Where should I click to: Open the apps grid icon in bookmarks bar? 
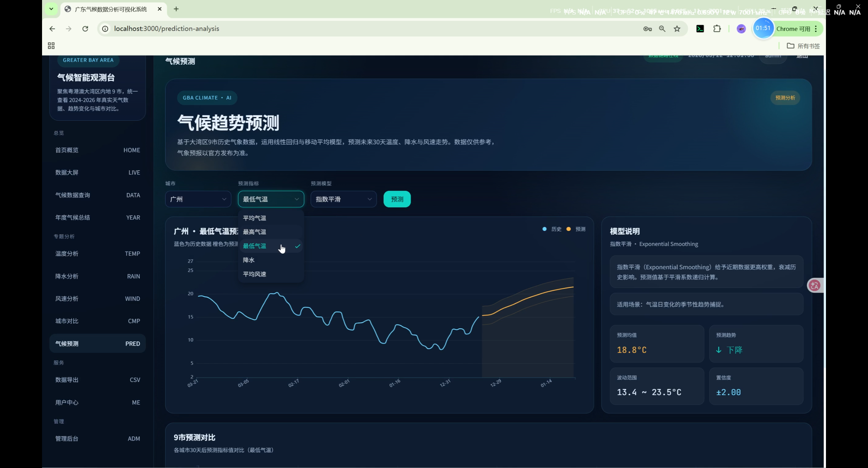[x=51, y=46]
